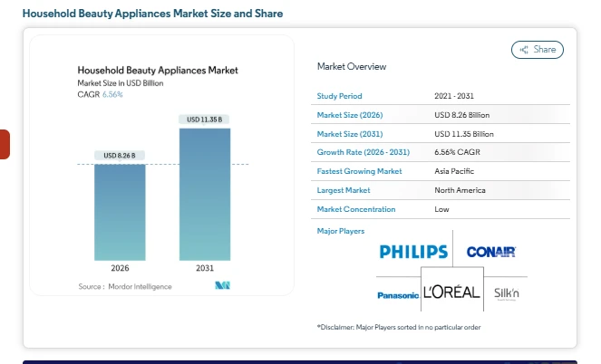Click the CAGR 6.56% value in chart
601x364 pixels.
(x=111, y=94)
